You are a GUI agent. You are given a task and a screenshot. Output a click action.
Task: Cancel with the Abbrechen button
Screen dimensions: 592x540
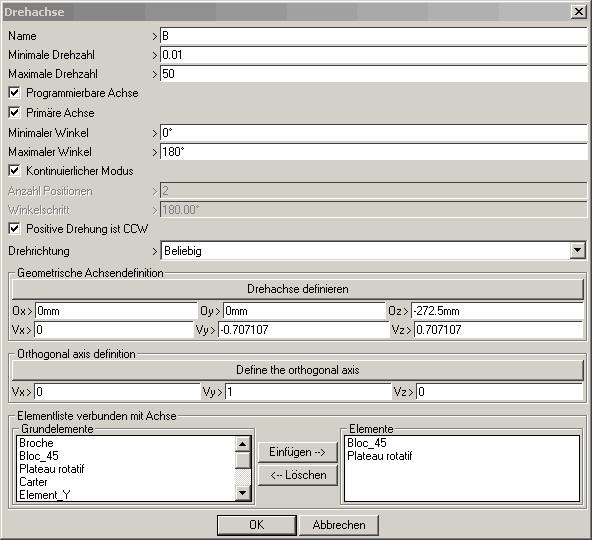(339, 525)
